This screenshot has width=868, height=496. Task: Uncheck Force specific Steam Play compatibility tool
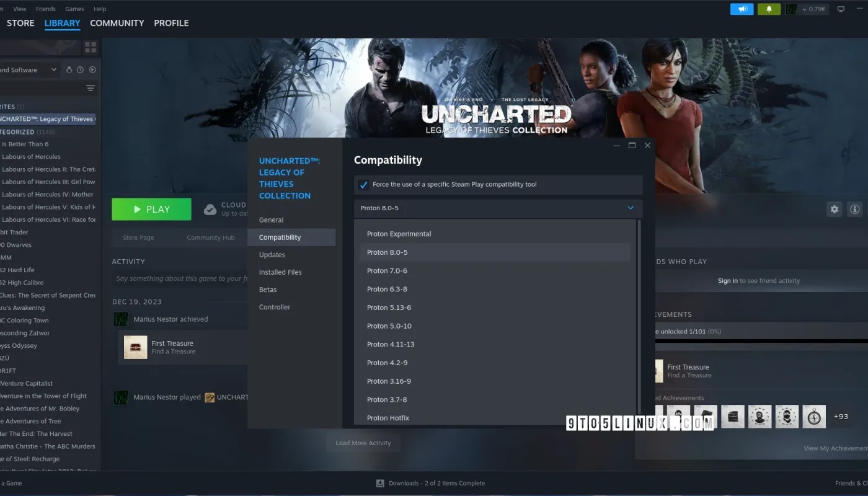[363, 185]
